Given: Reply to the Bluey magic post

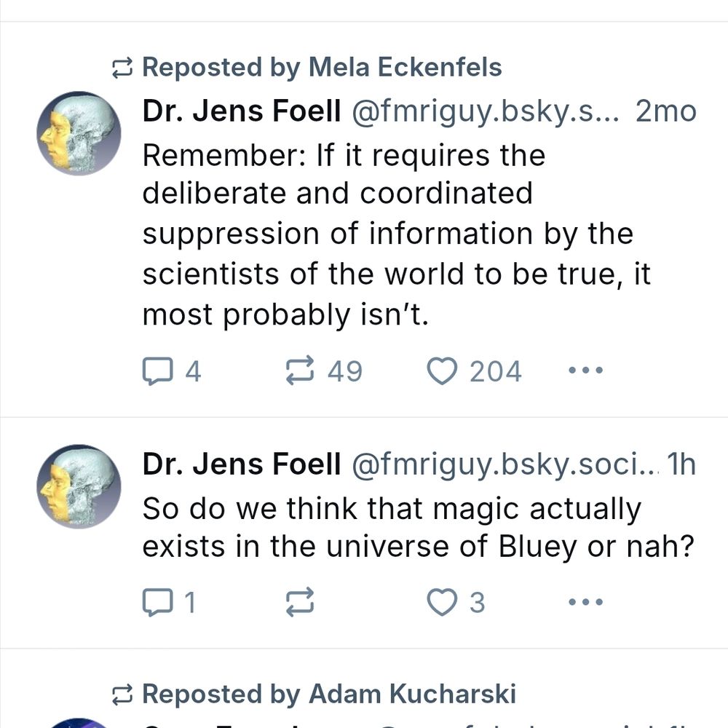Looking at the screenshot, I should pos(170,602).
